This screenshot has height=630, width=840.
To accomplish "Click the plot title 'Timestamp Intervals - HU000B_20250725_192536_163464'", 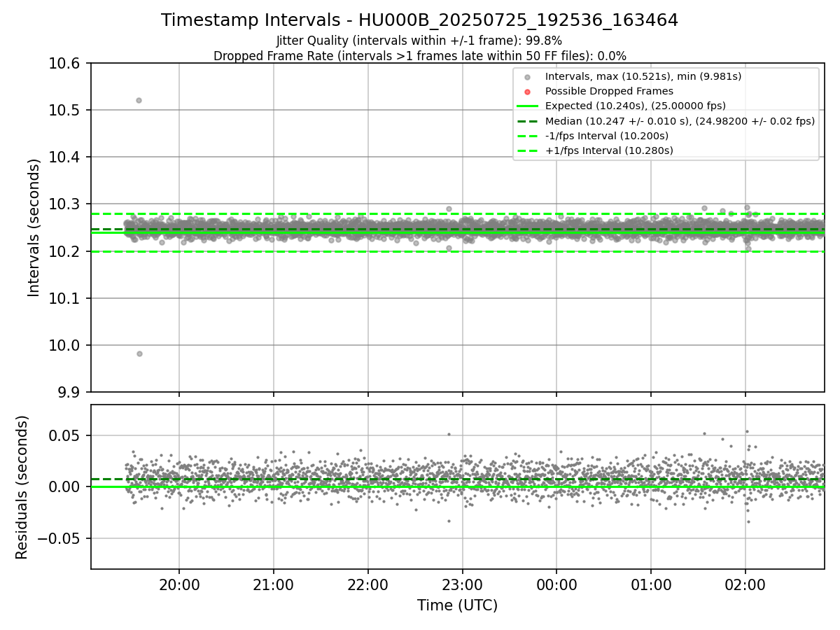I will (419, 20).
